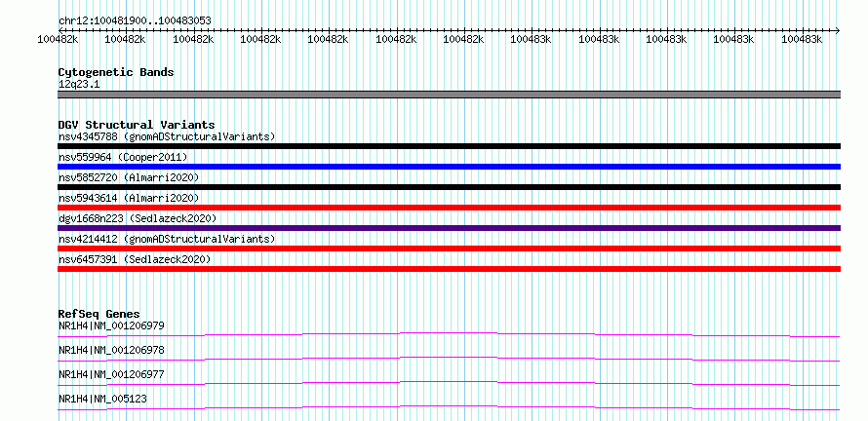Viewport: 868px width, 421px height.
Task: Open variant nsv559964 (Cooper2011) label
Action: coord(123,157)
